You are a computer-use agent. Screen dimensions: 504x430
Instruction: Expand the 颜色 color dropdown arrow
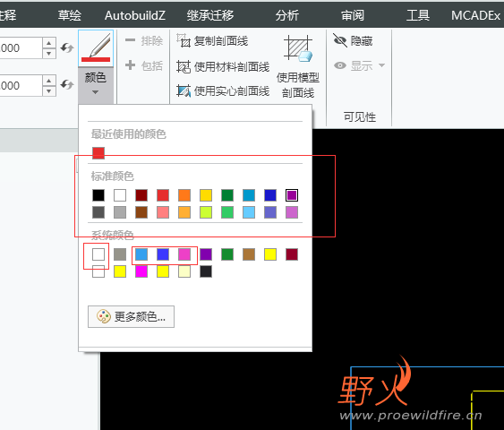click(95, 92)
